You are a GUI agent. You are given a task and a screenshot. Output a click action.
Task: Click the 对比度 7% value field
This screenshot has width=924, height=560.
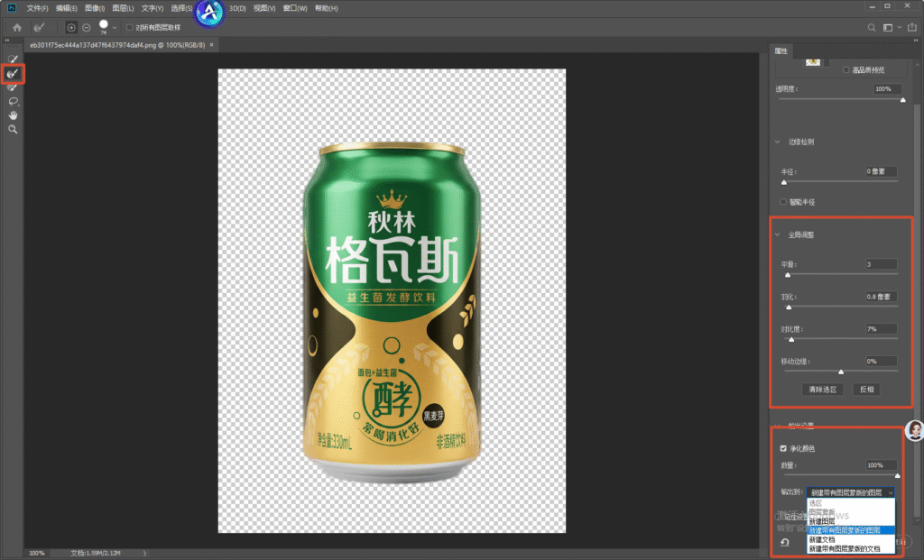[881, 329]
